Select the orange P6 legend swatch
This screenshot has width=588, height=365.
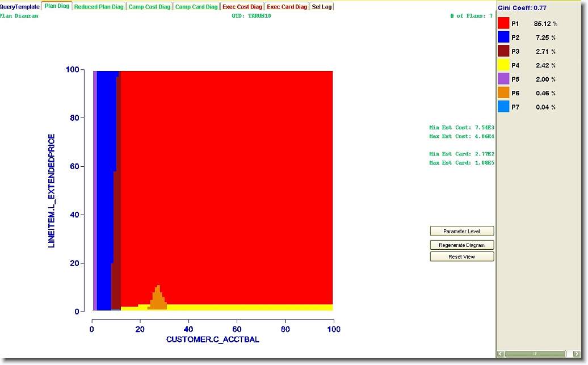503,93
